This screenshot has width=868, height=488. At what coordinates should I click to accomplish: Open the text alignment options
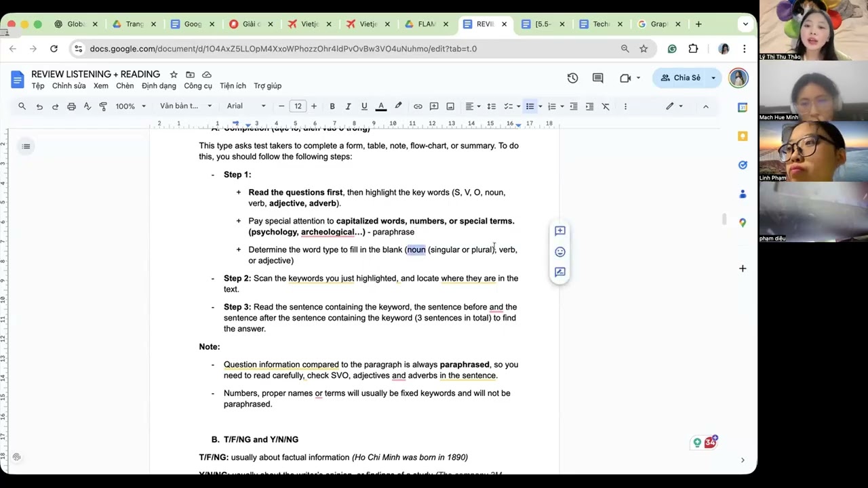point(471,106)
